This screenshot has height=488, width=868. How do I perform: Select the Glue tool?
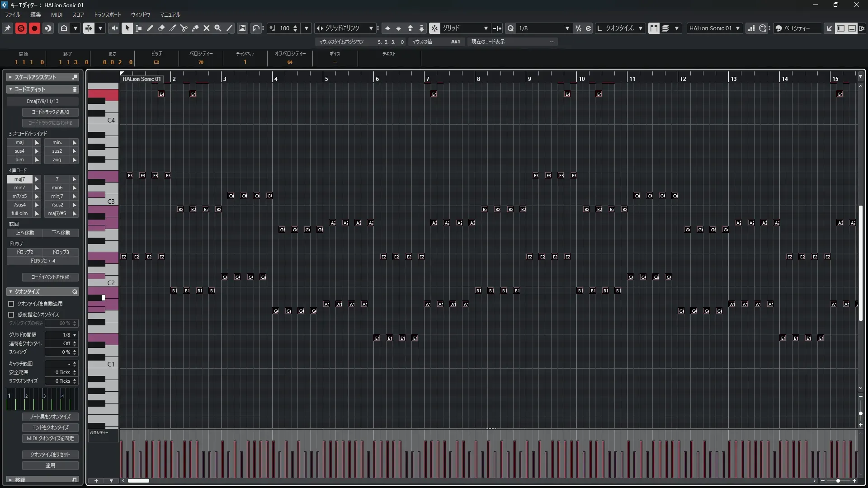click(195, 28)
